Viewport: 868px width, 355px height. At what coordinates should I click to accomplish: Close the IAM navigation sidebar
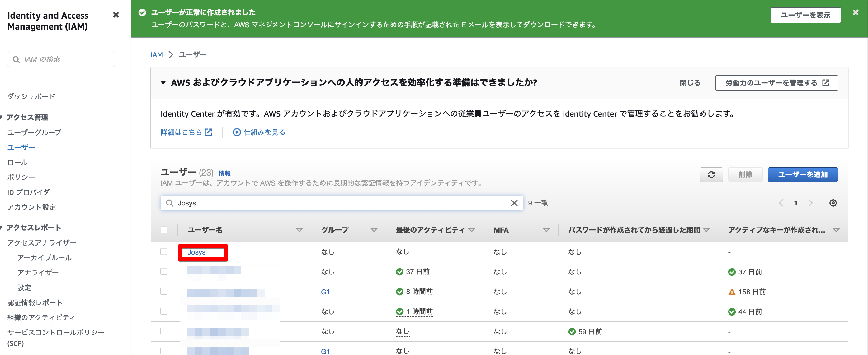point(116,15)
